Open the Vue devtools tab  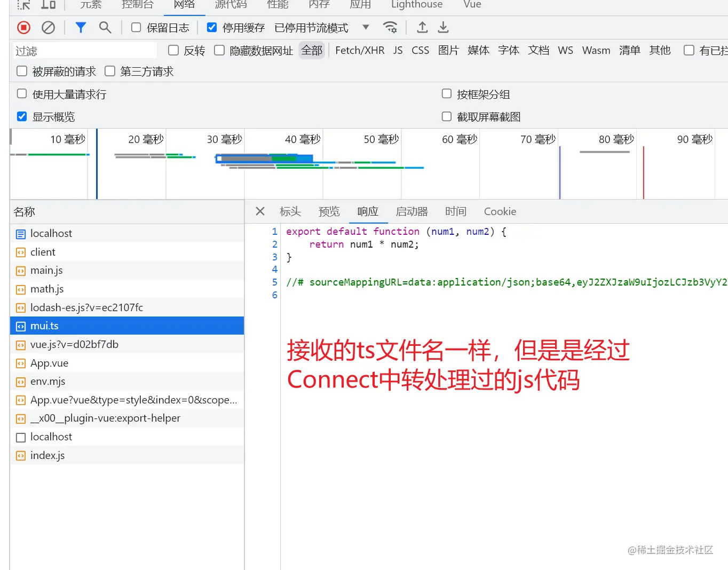[472, 4]
